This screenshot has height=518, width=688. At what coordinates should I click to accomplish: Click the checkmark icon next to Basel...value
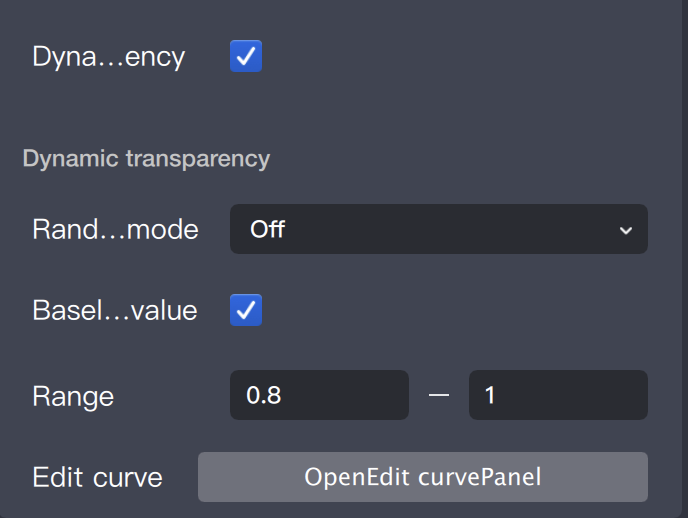tap(246, 310)
